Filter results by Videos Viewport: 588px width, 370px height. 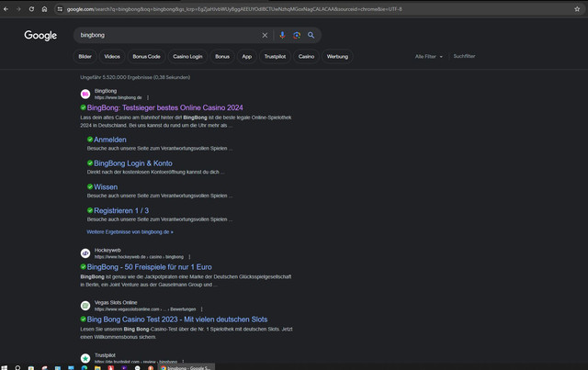click(112, 57)
